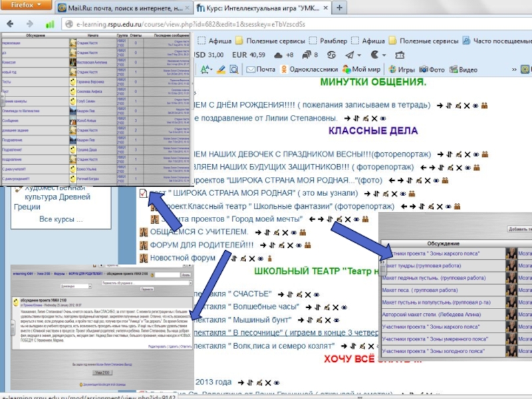Image resolution: width=532 pixels, height=399 pixels.
Task: Delete the 'Волшебные часы' play item
Action: pyautogui.click(x=336, y=308)
